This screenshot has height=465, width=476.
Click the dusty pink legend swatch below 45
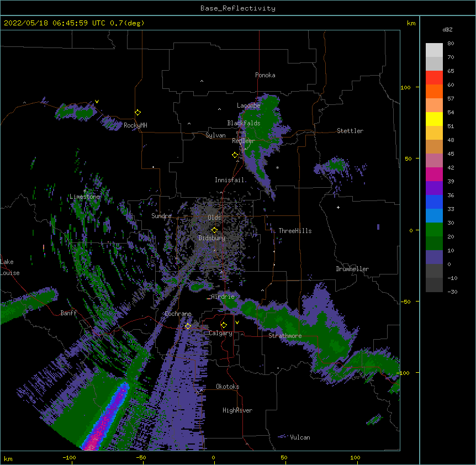point(434,160)
